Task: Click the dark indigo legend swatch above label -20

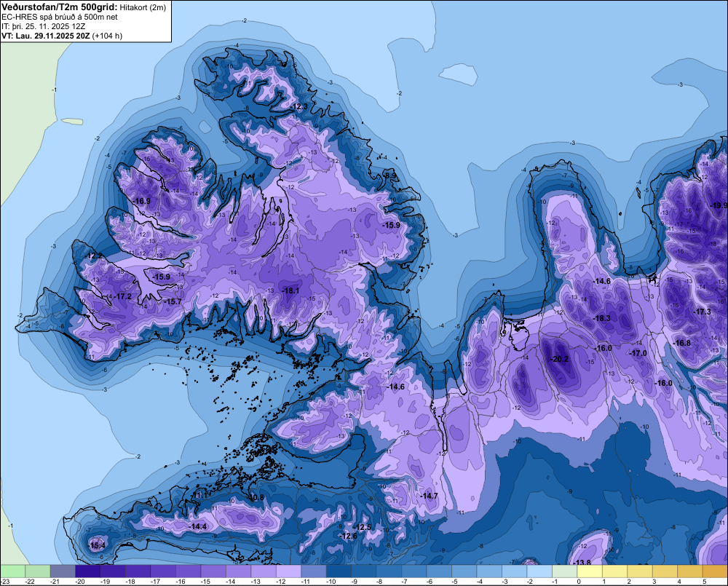Action: pyautogui.click(x=88, y=571)
